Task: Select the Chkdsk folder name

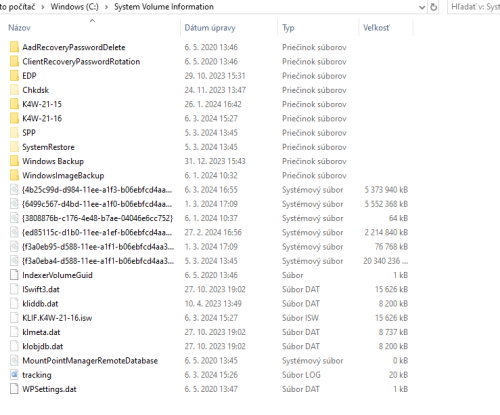Action: click(36, 90)
